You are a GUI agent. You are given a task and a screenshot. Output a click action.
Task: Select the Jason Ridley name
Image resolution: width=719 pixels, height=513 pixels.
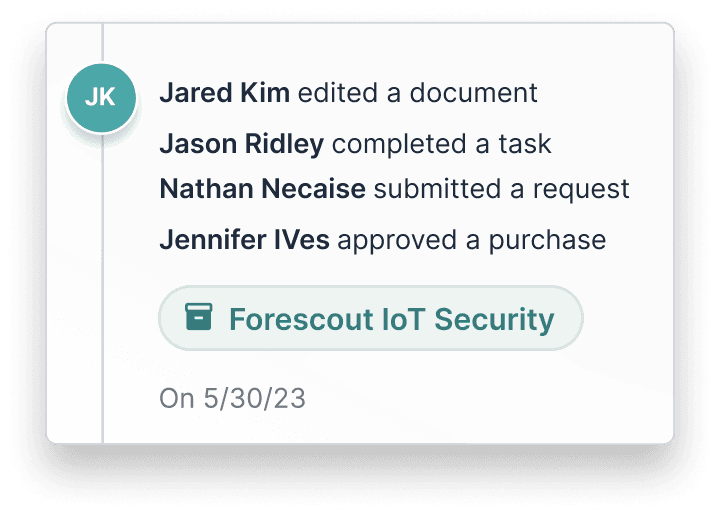tap(241, 144)
